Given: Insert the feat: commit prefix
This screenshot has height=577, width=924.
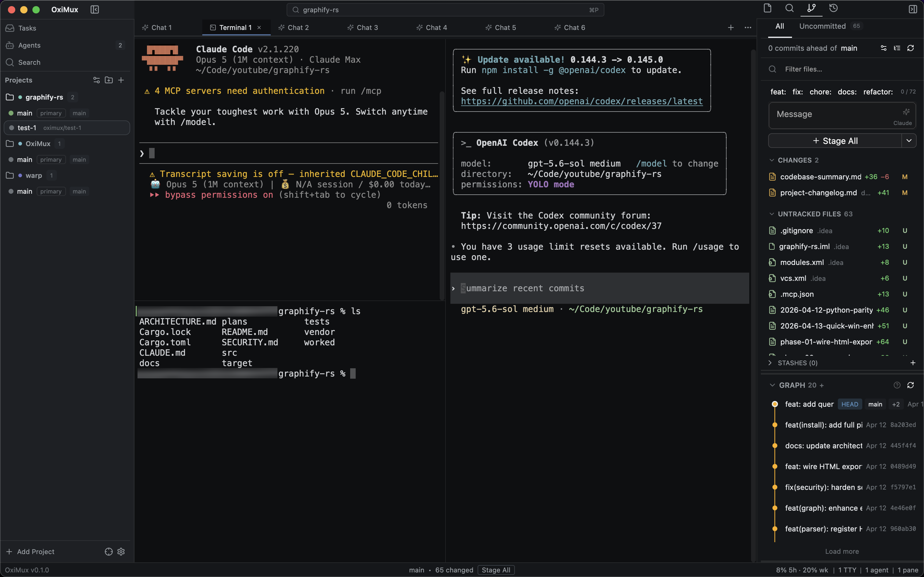Looking at the screenshot, I should tap(778, 92).
